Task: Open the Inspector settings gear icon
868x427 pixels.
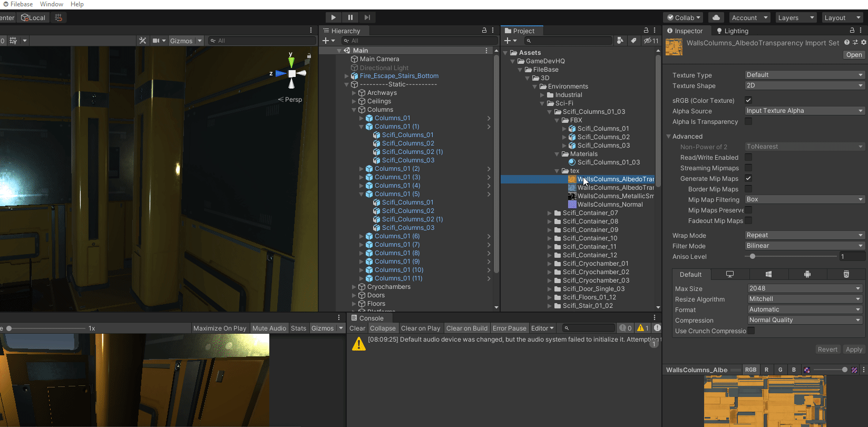Action: (863, 42)
